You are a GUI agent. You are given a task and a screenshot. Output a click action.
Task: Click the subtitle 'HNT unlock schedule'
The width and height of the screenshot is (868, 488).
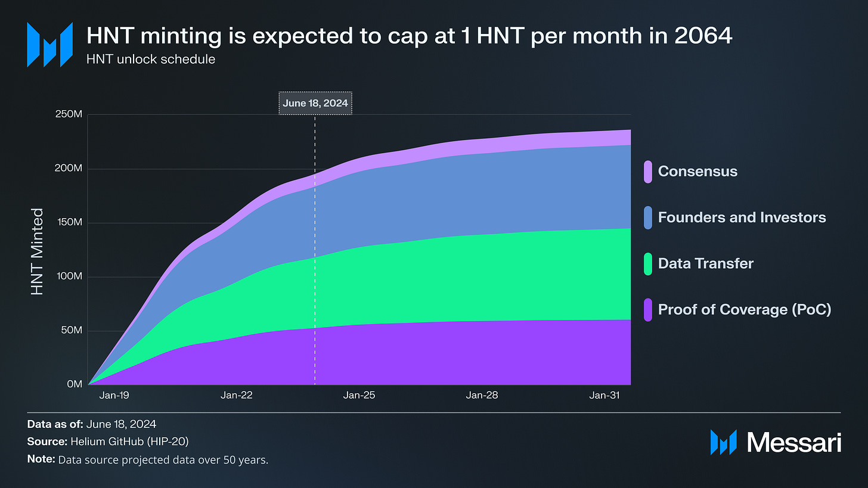click(x=151, y=60)
